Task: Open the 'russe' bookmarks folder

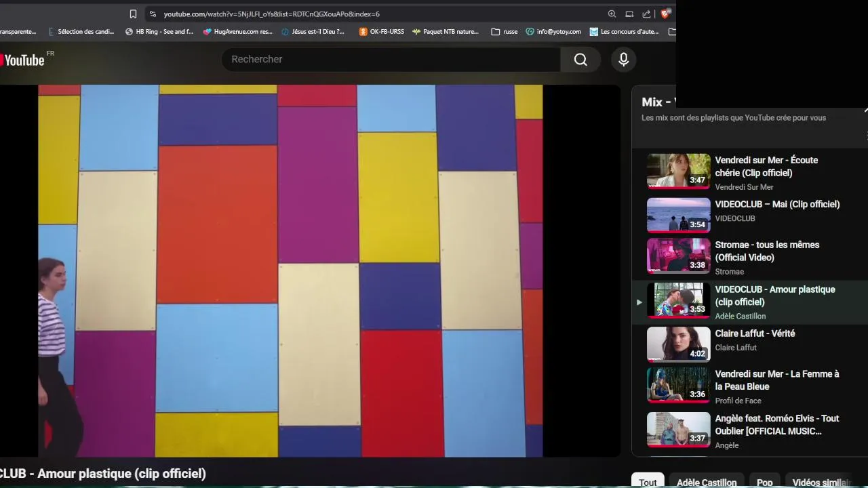Action: [x=505, y=31]
